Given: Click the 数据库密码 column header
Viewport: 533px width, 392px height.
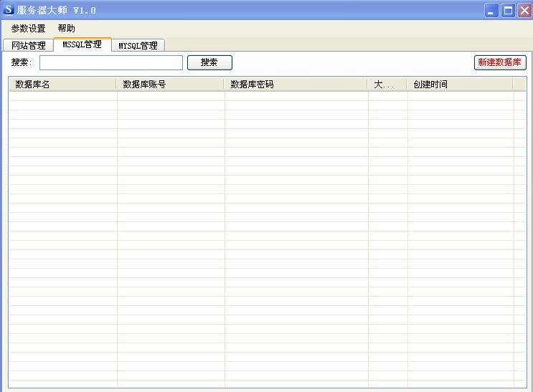Looking at the screenshot, I should coord(295,85).
